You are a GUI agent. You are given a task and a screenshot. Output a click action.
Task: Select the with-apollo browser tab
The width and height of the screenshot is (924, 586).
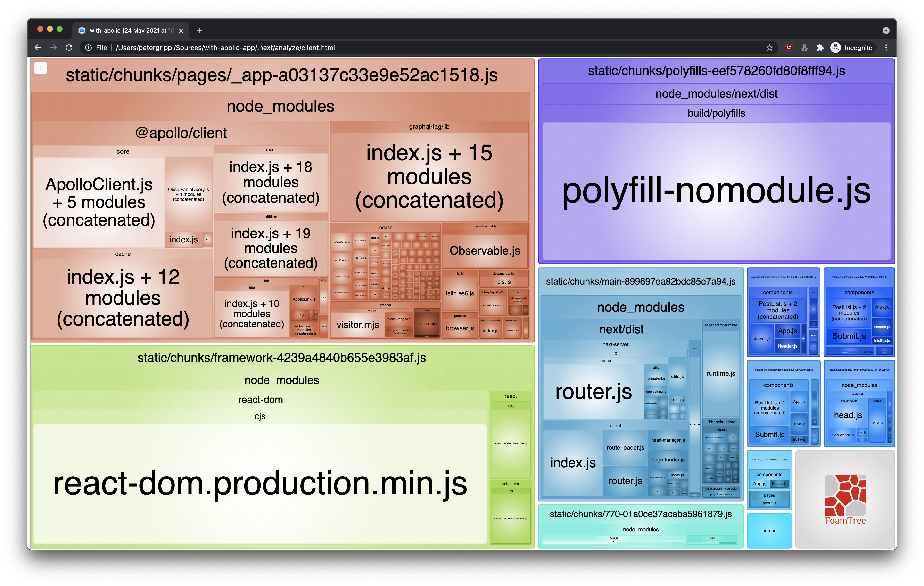[x=131, y=30]
